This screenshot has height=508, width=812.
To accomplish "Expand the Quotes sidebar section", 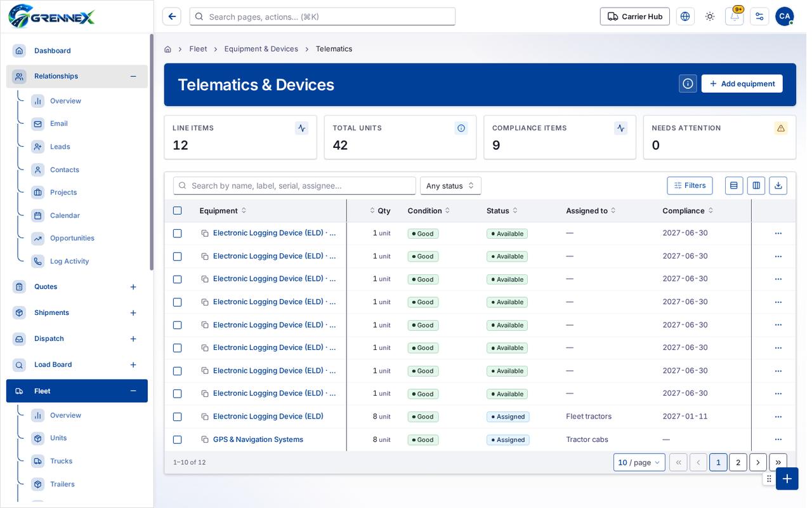I will (133, 287).
